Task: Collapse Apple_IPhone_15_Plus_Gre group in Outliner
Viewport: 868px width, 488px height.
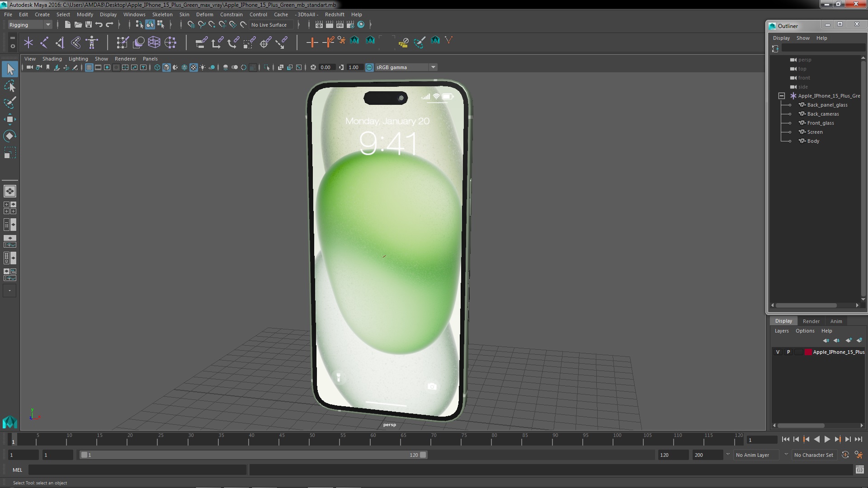Action: point(782,96)
